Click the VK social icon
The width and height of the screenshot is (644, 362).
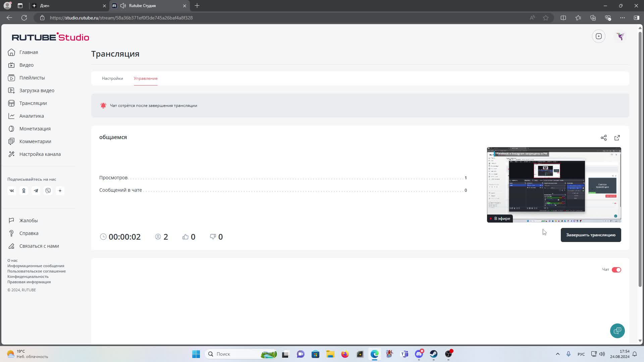tap(12, 191)
